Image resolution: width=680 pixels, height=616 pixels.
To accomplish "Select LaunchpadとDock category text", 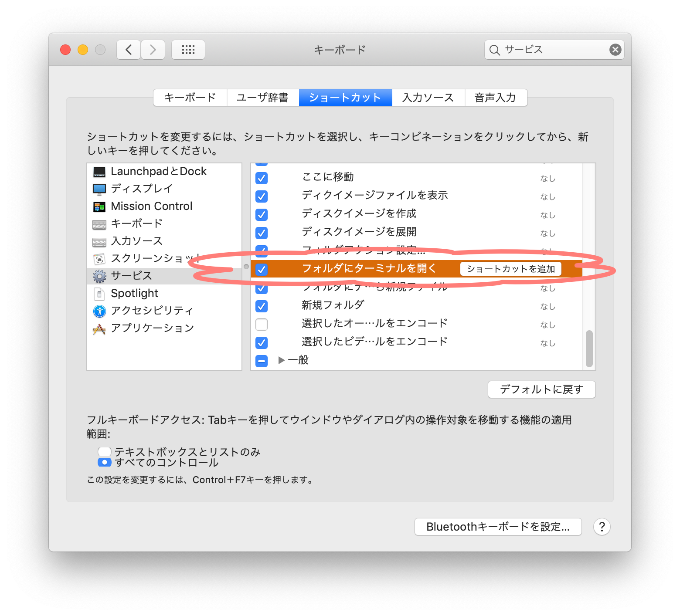I will 159,172.
